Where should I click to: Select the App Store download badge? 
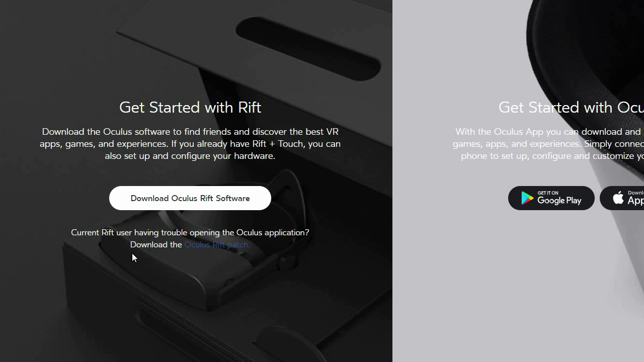click(622, 198)
